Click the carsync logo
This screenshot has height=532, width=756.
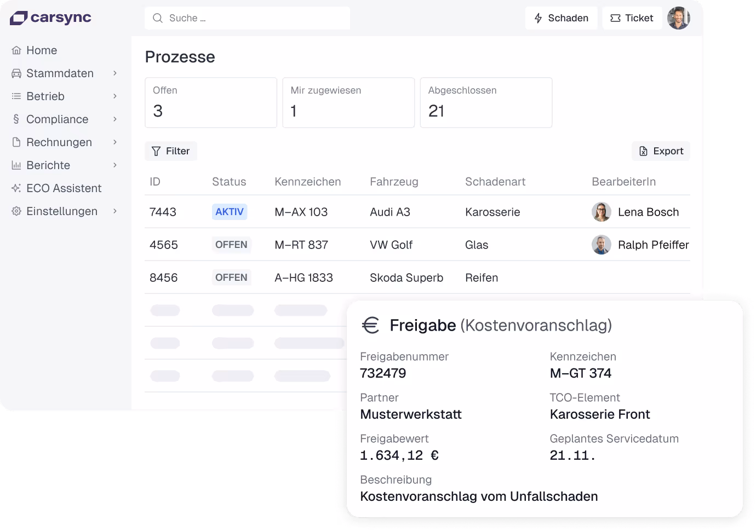(x=50, y=18)
